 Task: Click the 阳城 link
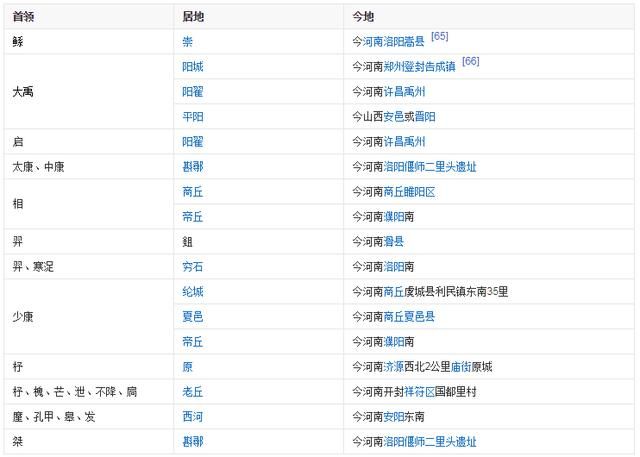(193, 67)
